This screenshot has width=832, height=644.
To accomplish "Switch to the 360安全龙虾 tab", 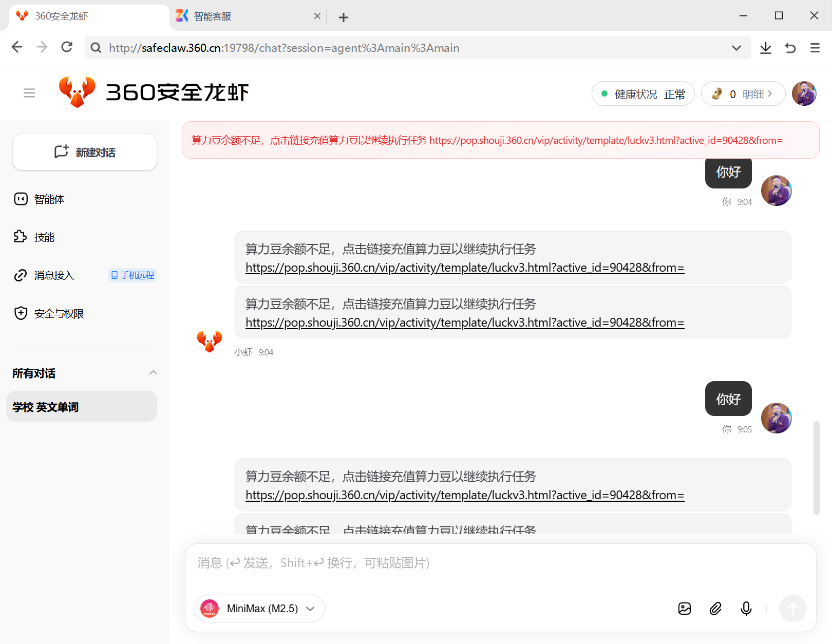I will click(x=89, y=16).
